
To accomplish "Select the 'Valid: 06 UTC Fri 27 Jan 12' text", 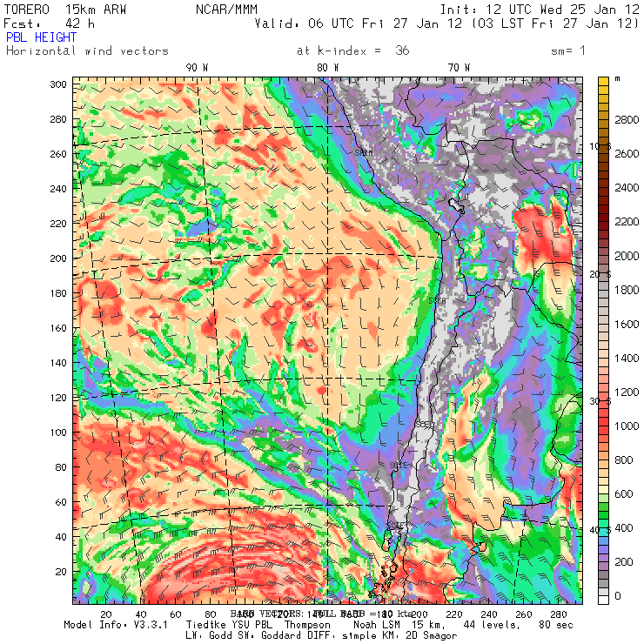I will [359, 23].
